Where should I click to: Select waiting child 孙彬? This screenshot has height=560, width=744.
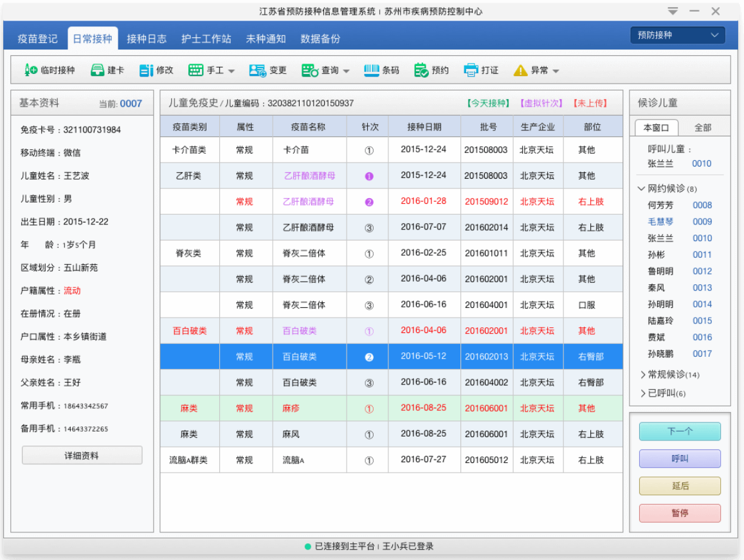point(656,255)
